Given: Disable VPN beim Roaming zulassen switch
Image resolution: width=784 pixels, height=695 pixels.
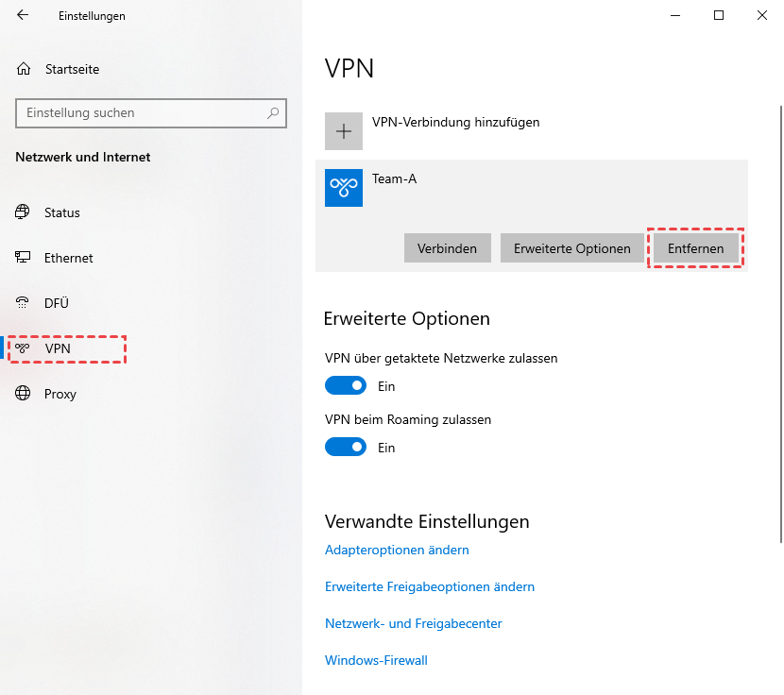Looking at the screenshot, I should click(x=346, y=448).
